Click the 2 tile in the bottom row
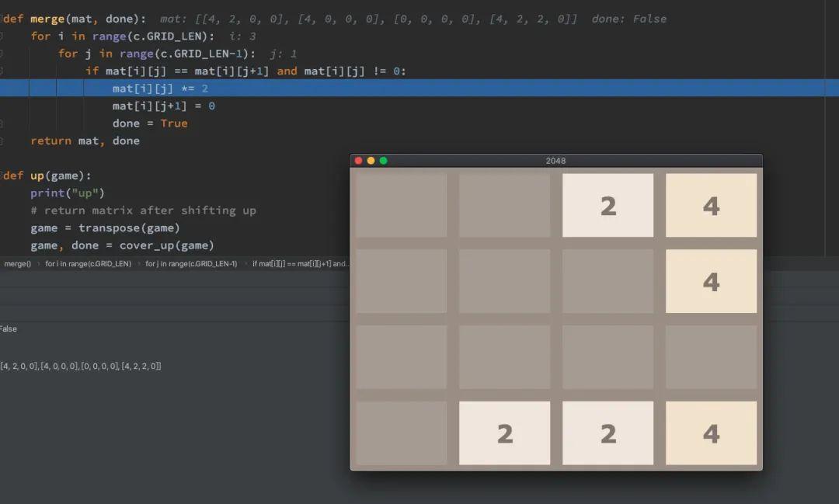Viewport: 839px width, 504px height. [504, 433]
